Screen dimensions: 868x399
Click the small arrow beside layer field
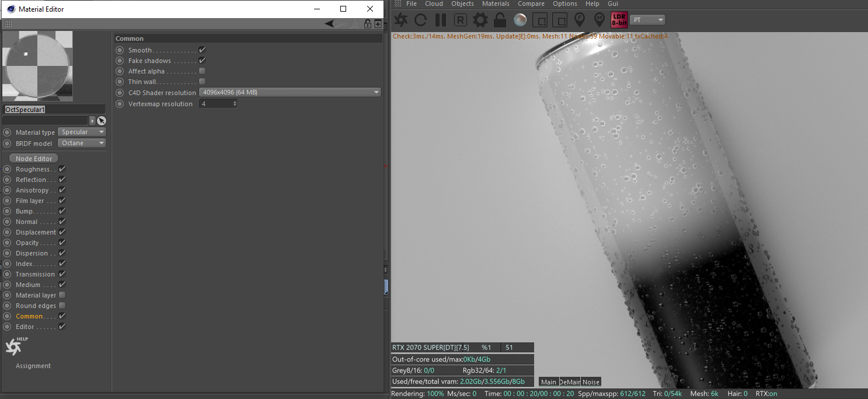[92, 121]
